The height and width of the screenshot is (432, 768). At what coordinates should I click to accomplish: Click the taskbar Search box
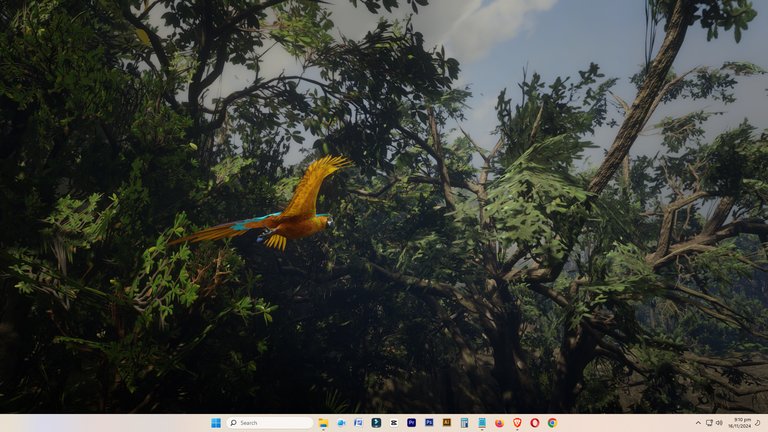pos(270,423)
